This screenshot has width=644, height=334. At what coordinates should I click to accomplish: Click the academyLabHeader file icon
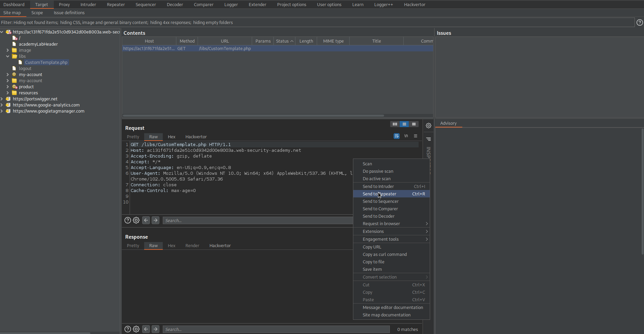pos(14,44)
